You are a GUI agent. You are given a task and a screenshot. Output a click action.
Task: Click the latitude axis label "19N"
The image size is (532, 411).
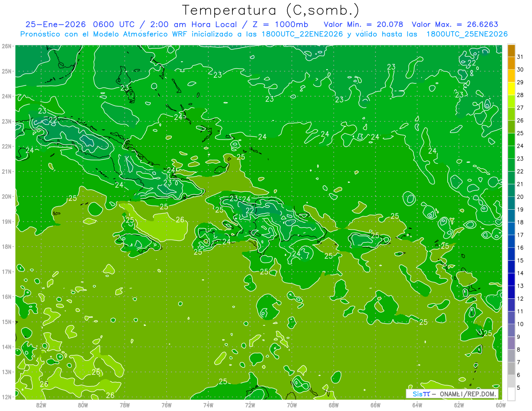(x=7, y=222)
